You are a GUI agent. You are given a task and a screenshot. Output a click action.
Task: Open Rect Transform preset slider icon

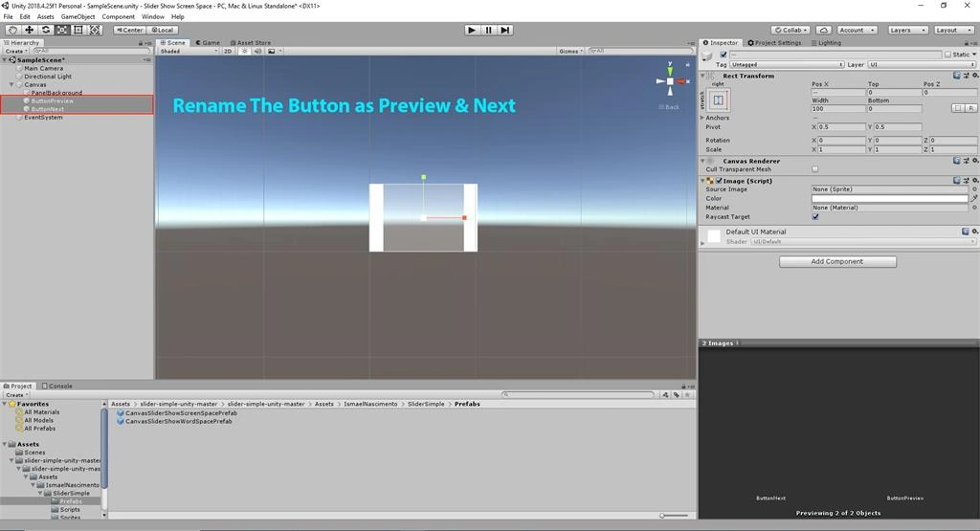click(966, 76)
